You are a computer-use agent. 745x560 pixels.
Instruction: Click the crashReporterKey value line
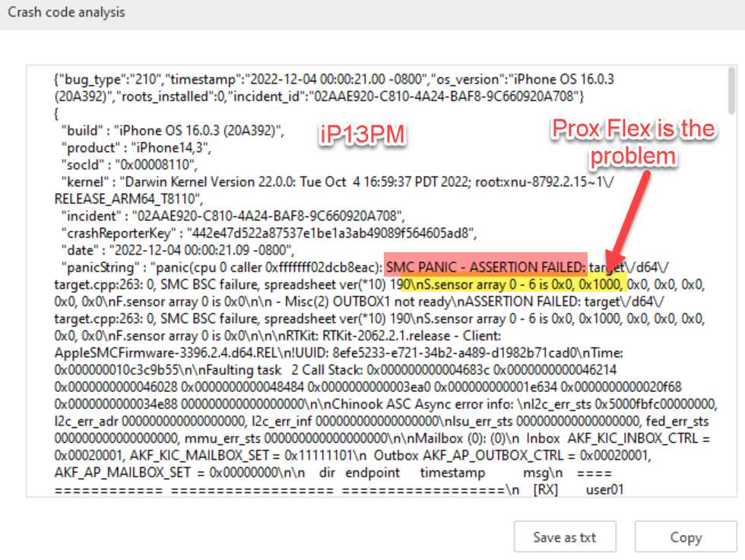[x=268, y=233]
